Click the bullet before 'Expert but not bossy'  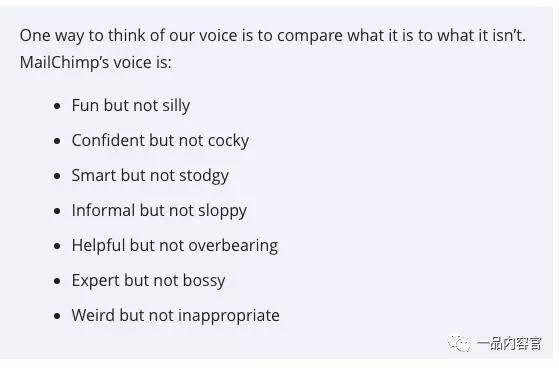pyautogui.click(x=57, y=281)
